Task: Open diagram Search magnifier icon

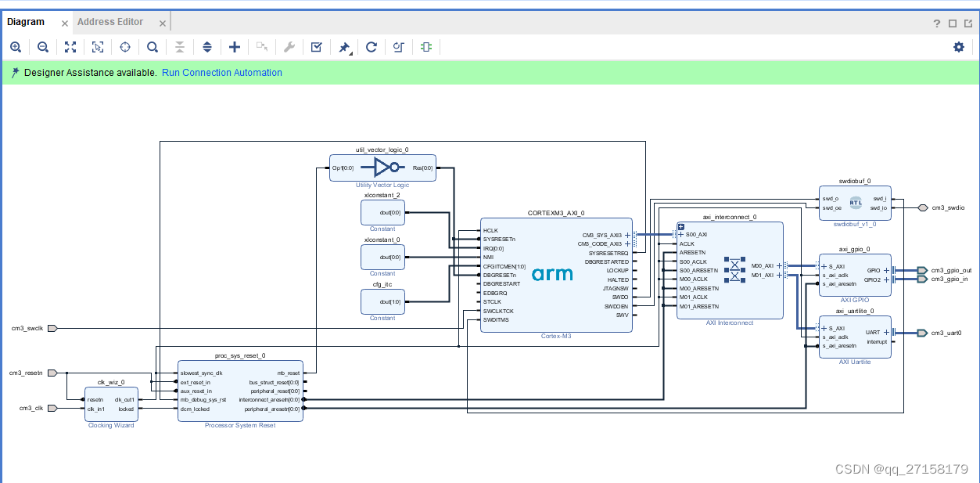Action: coord(153,47)
